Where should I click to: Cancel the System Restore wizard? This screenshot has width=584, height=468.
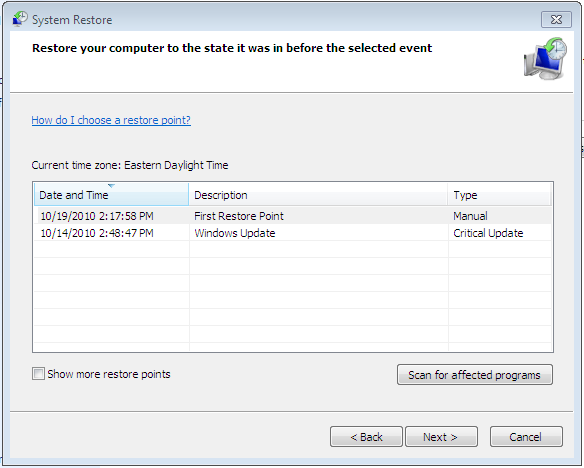pos(526,437)
